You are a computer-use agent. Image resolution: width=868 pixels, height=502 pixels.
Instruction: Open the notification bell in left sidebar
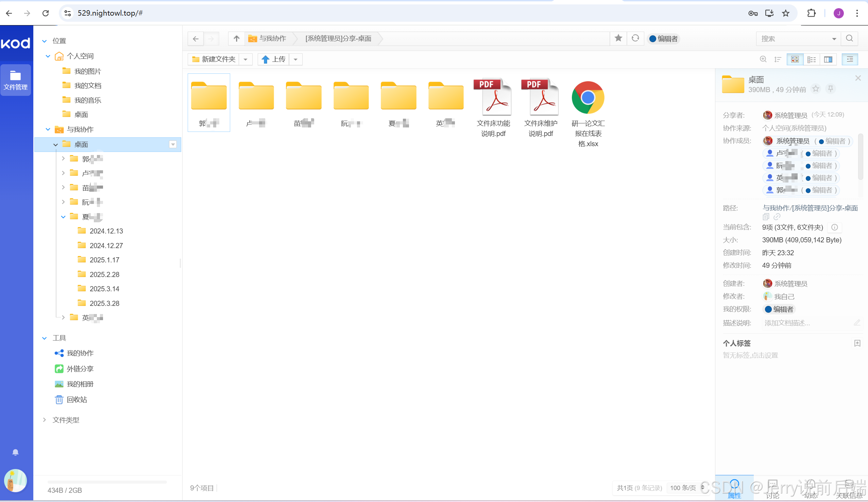pyautogui.click(x=16, y=452)
